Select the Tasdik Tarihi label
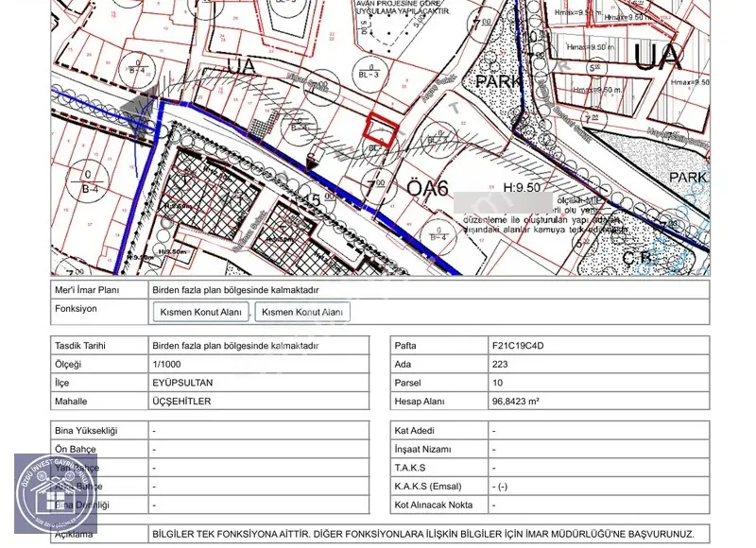This screenshot has height=548, width=756. click(80, 346)
